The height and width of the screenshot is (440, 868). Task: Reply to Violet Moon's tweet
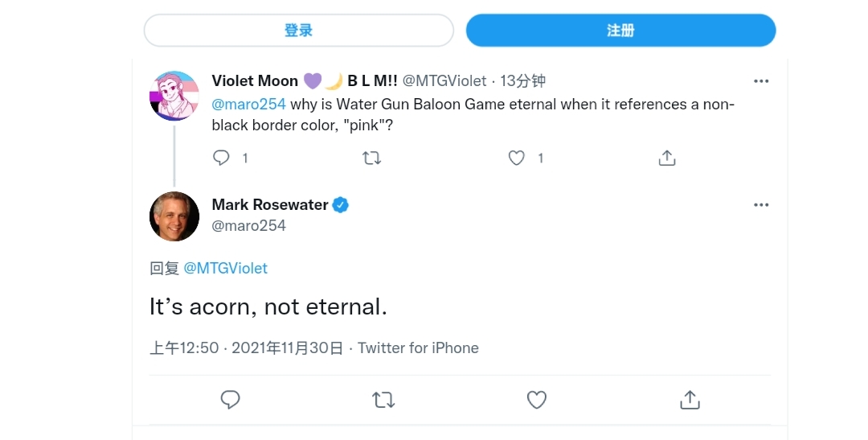(x=222, y=158)
